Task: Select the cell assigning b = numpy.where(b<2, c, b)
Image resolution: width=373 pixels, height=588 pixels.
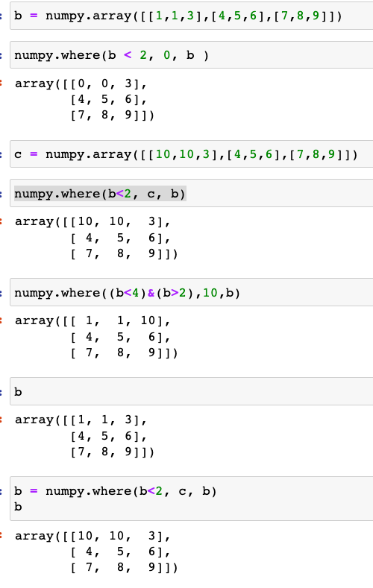Action: click(x=192, y=499)
